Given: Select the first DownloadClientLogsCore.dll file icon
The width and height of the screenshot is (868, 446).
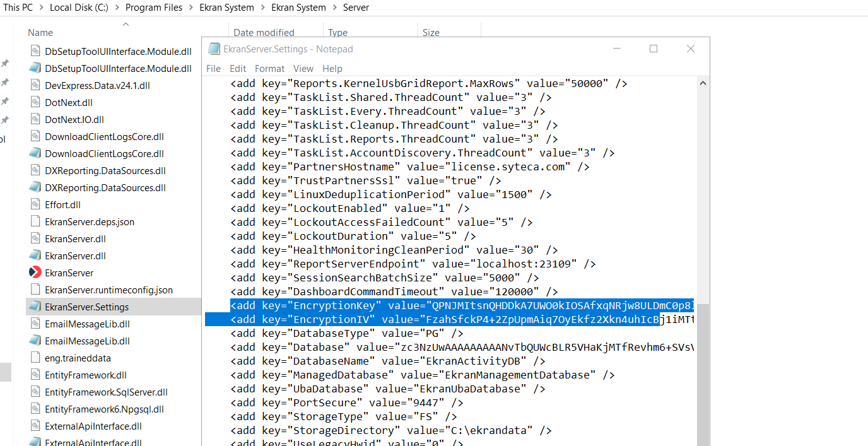Looking at the screenshot, I should click(35, 136).
